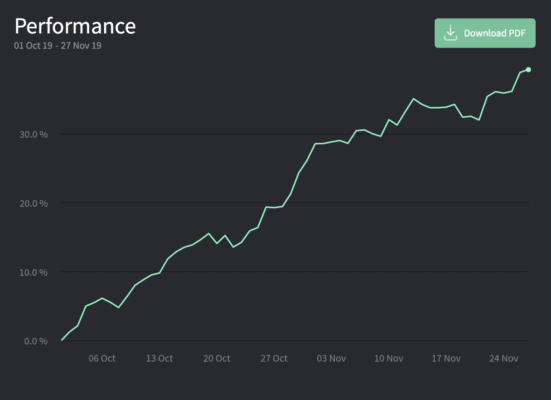Click the Download PDF button
This screenshot has width=551, height=400.
pyautogui.click(x=485, y=33)
